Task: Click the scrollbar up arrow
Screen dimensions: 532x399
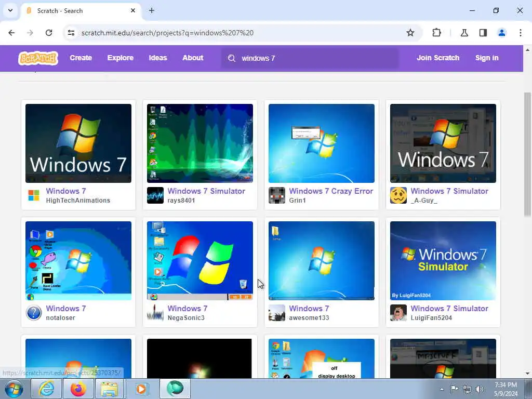Action: [527, 50]
